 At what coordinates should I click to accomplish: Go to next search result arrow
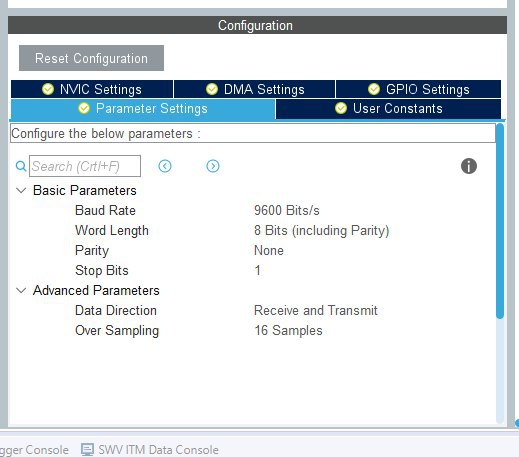tap(213, 166)
